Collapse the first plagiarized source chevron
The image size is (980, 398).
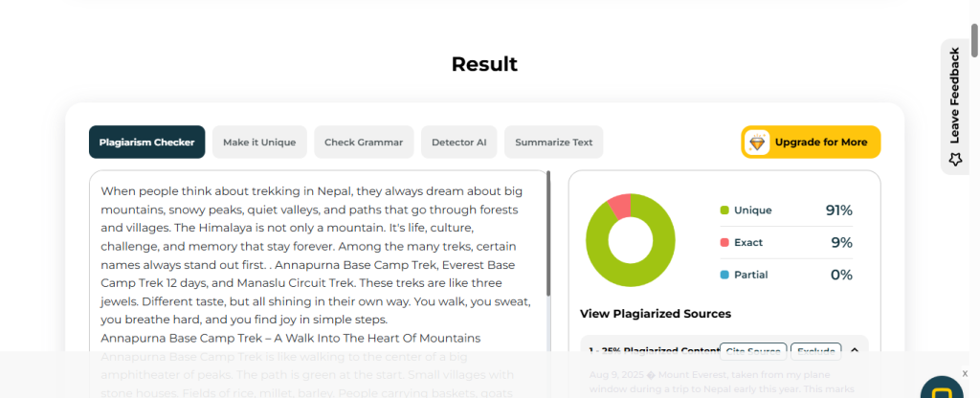click(855, 351)
